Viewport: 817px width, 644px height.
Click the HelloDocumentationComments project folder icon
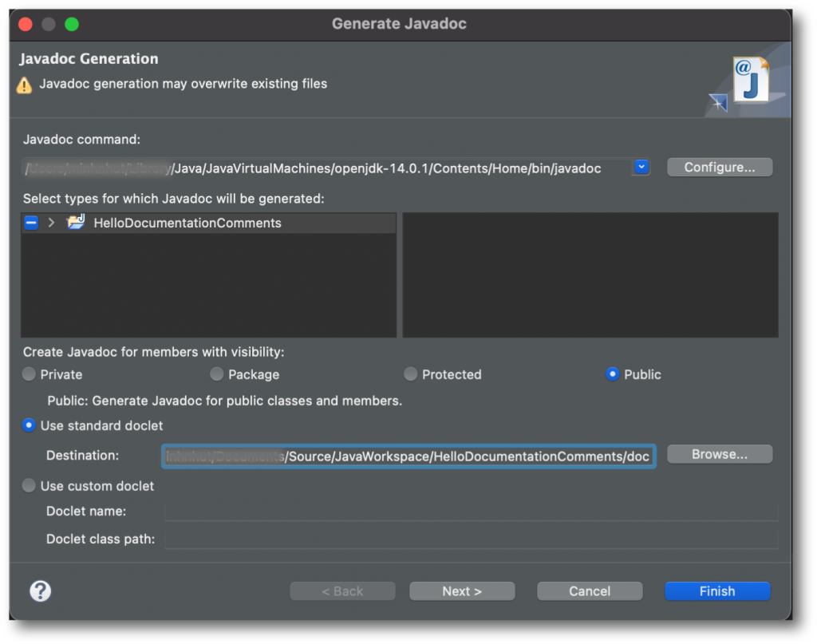click(76, 223)
